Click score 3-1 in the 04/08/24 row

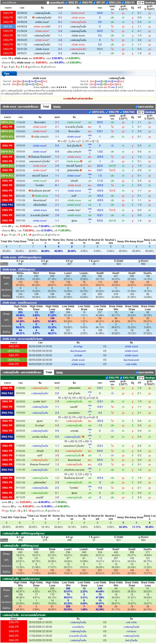pyautogui.click(x=60, y=27)
